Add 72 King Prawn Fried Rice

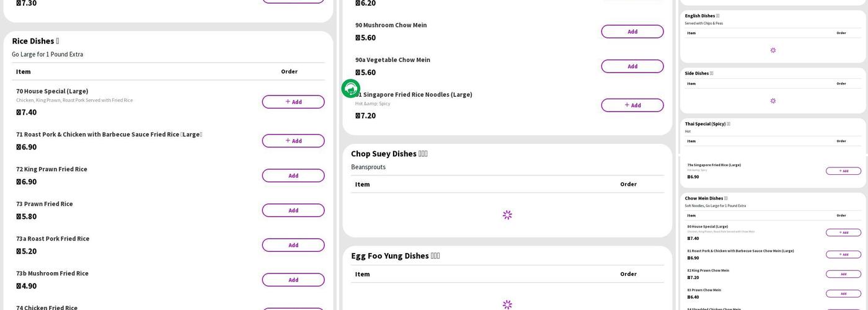pos(293,175)
